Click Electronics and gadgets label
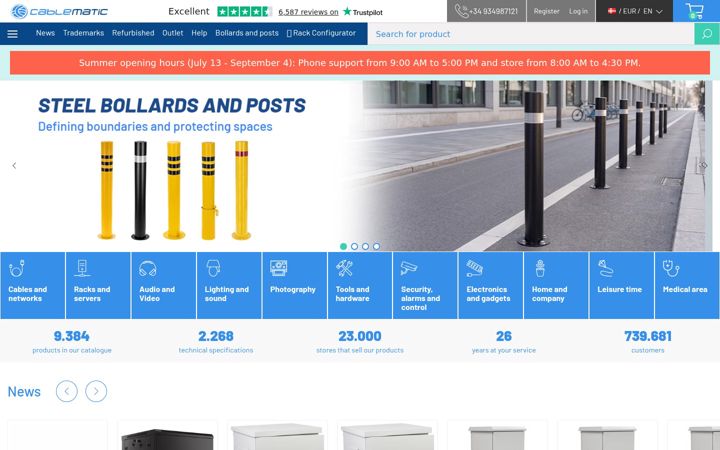 coord(488,294)
